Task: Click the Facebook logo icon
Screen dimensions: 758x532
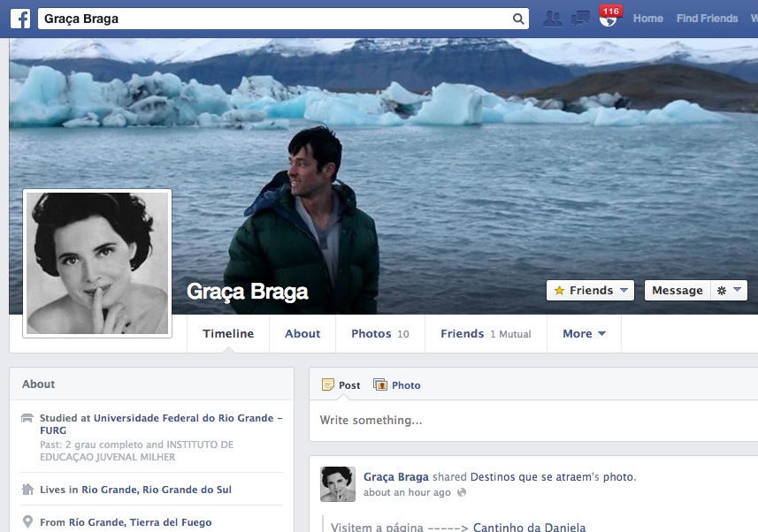Action: pos(20,19)
